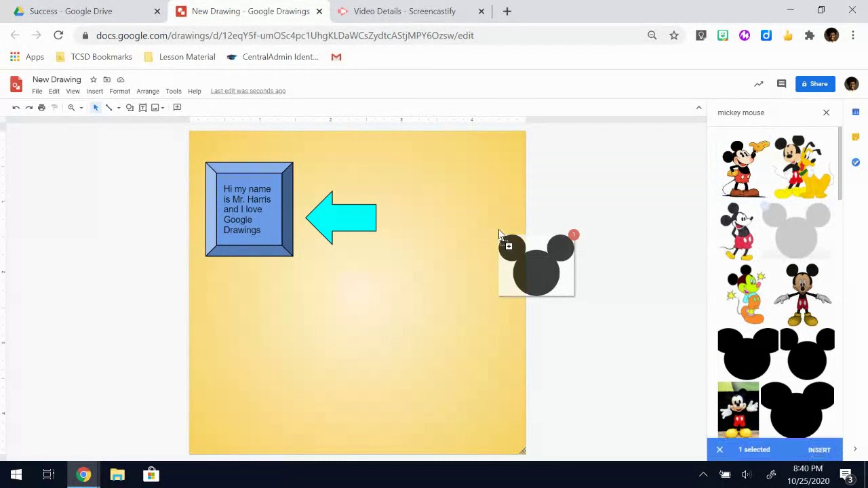Open the Extensions puzzle icon

tap(810, 35)
